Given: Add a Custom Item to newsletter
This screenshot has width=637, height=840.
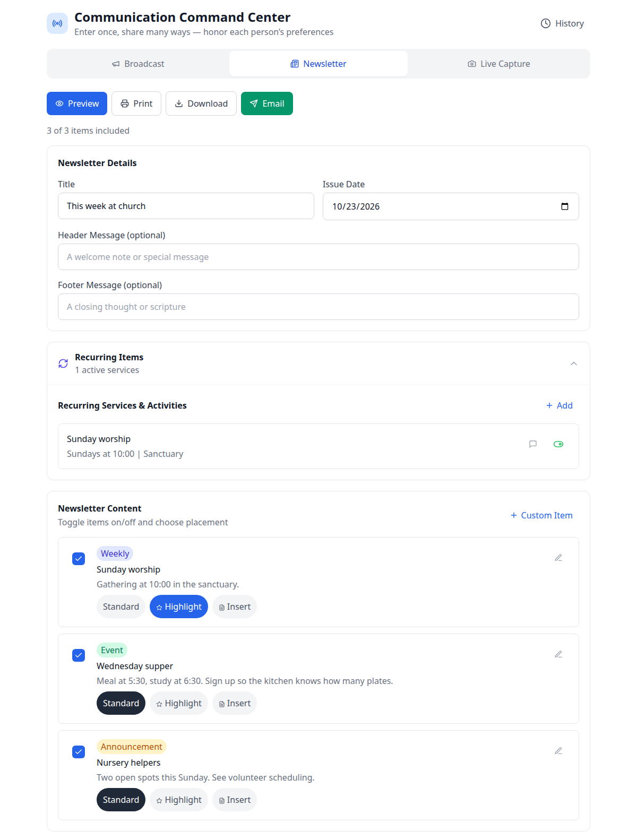Looking at the screenshot, I should click(x=541, y=515).
